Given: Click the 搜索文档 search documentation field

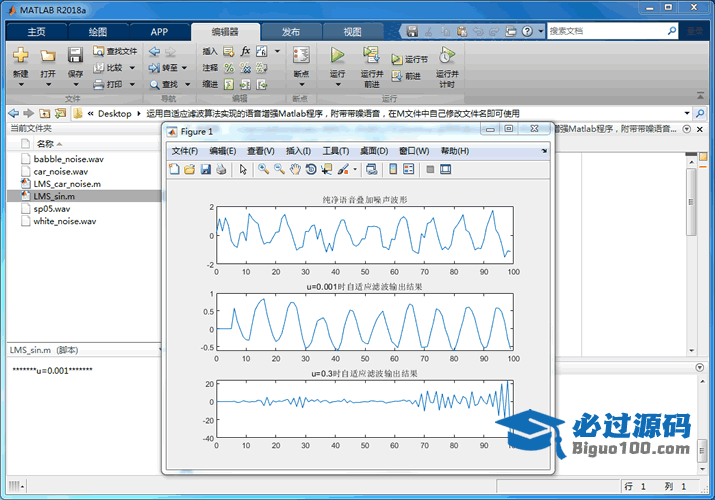Looking at the screenshot, I should 610,31.
